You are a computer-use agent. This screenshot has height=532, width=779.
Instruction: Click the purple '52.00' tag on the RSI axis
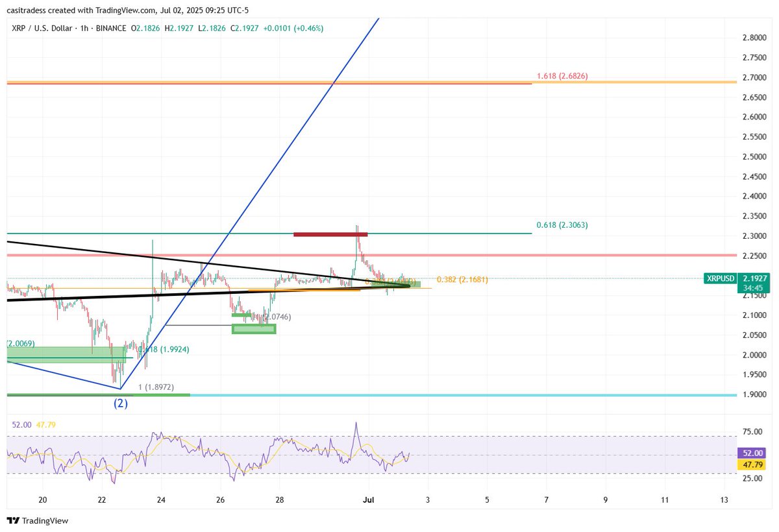753,453
